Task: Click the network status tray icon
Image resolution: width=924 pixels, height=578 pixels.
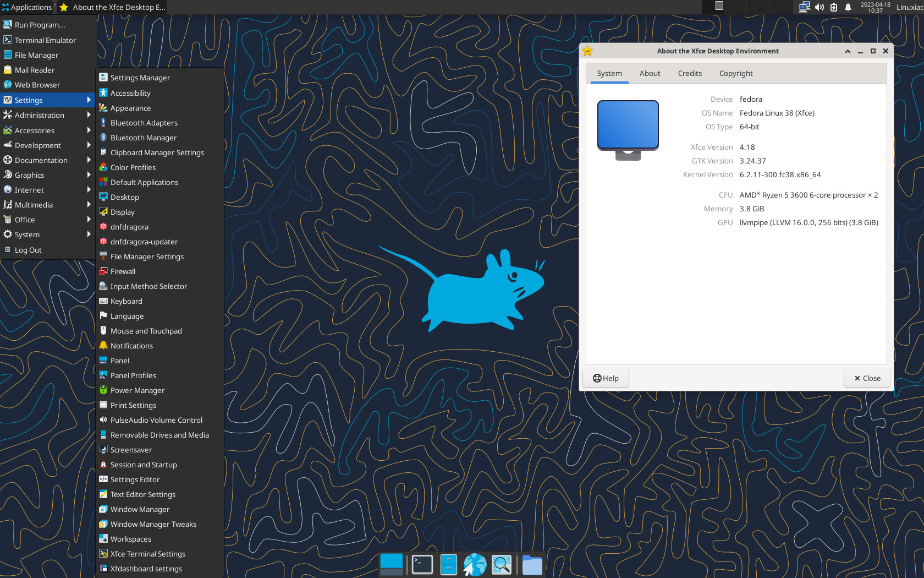Action: (804, 7)
